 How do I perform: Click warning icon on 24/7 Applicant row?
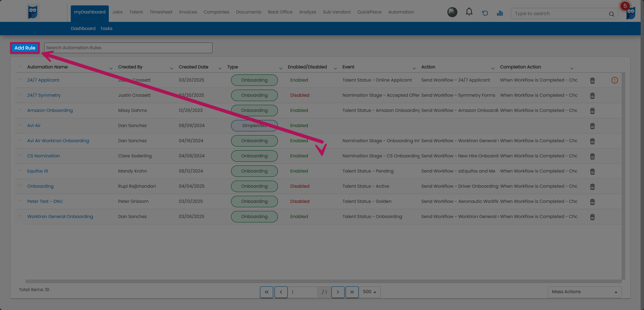coord(614,80)
